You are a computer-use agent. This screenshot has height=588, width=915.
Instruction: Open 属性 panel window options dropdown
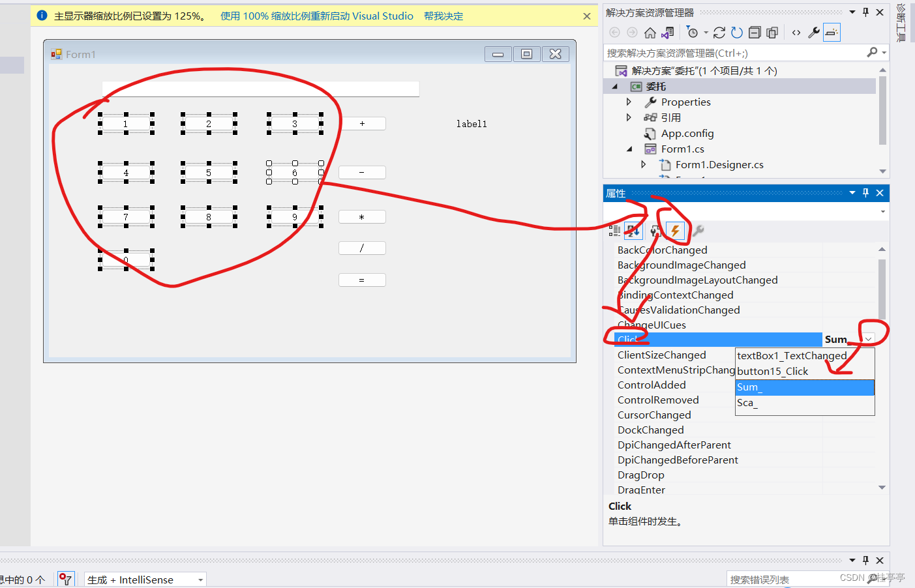(x=852, y=193)
